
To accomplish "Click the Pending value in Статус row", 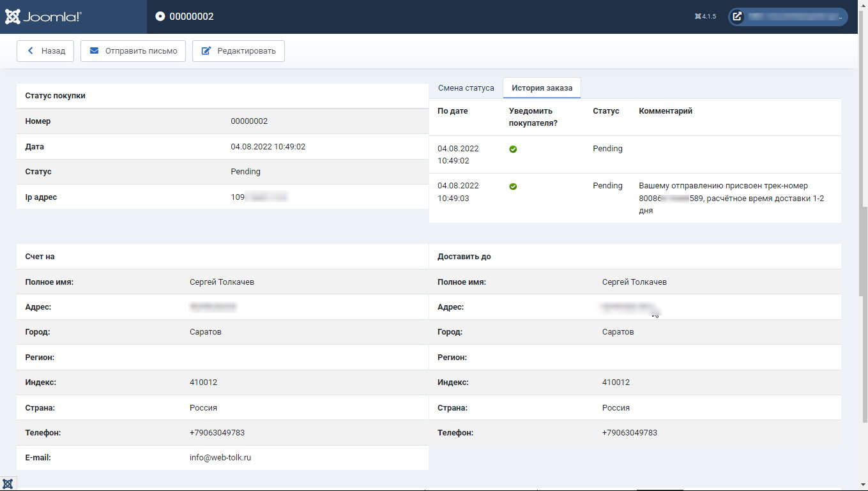I will click(x=245, y=172).
